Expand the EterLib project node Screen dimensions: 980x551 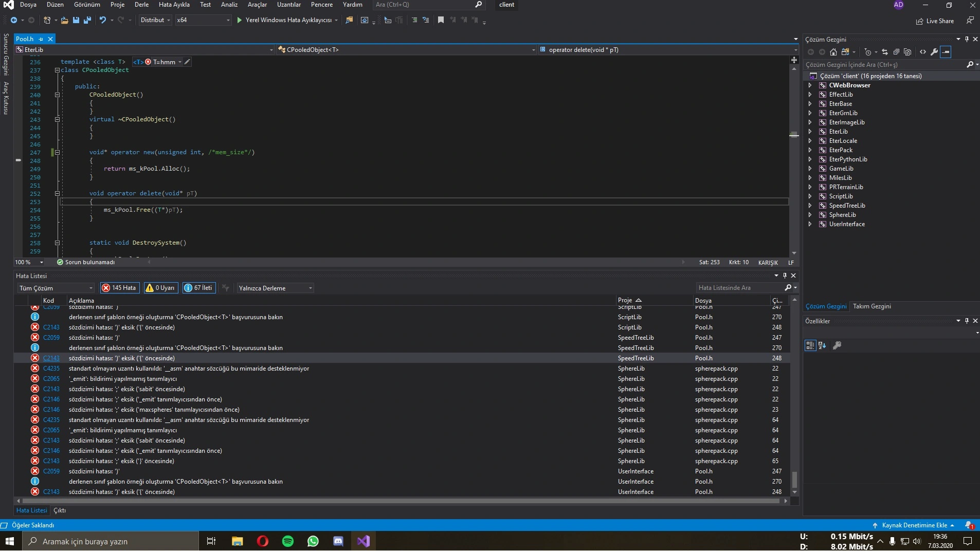pyautogui.click(x=810, y=132)
